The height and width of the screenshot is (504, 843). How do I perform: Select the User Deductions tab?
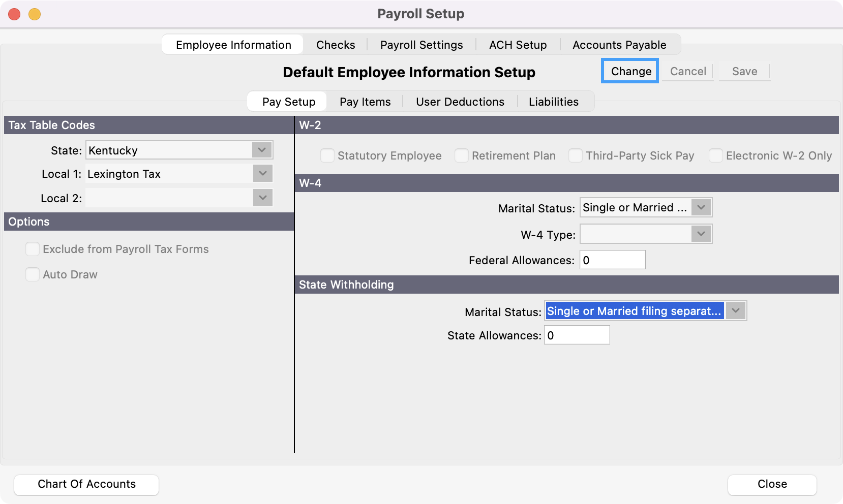(x=460, y=102)
